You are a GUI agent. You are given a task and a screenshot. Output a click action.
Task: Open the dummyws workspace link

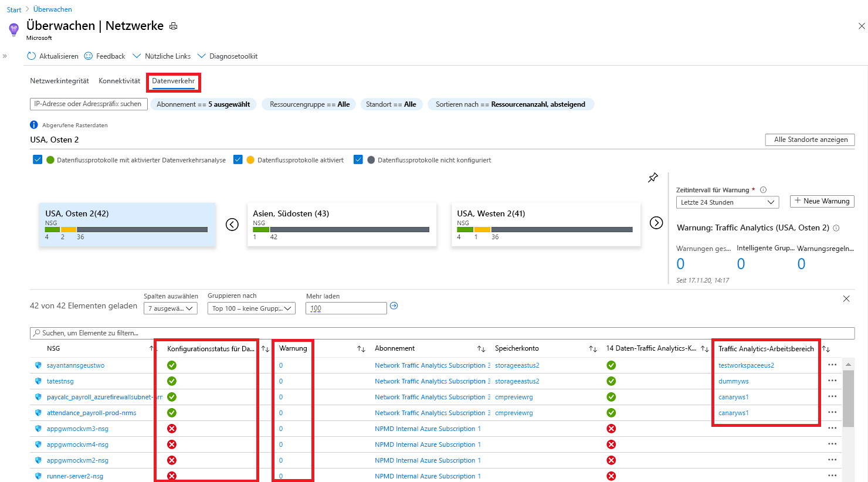734,381
